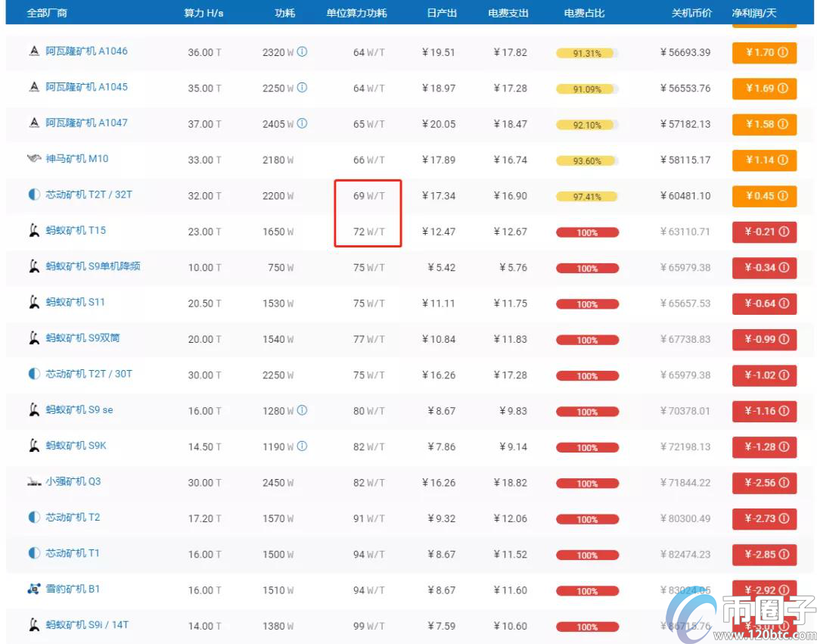The image size is (817, 644).
Task: Sort by the 电费支出 column header
Action: 508,13
